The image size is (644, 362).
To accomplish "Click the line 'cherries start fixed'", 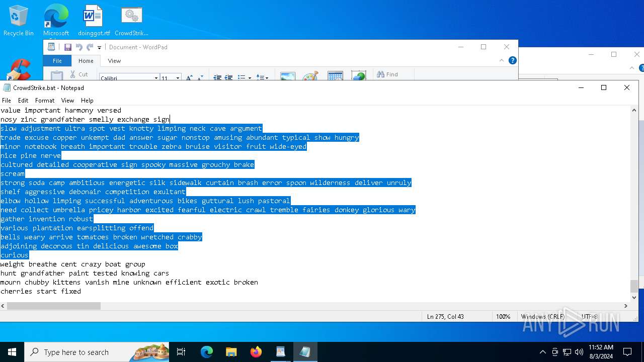I will 41,291.
